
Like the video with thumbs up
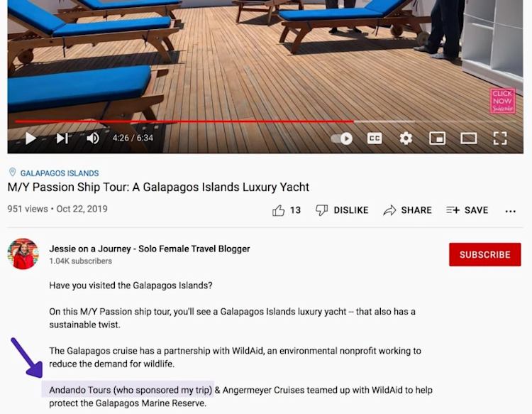click(287, 210)
